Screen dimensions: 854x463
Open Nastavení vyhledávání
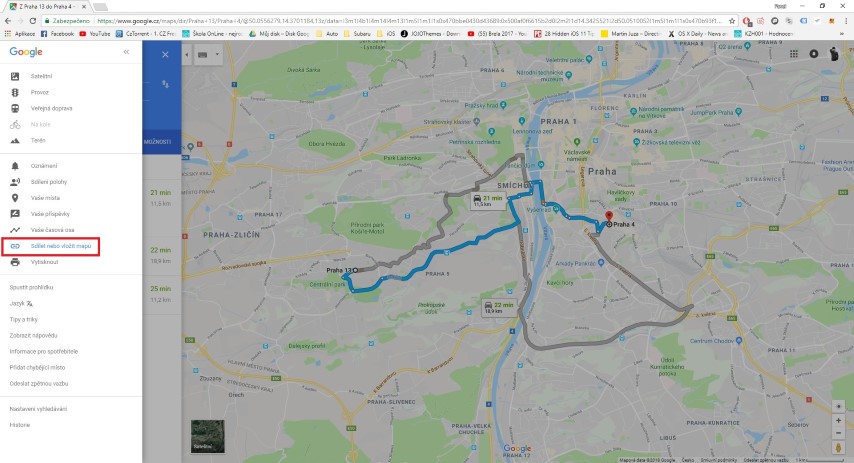38,409
